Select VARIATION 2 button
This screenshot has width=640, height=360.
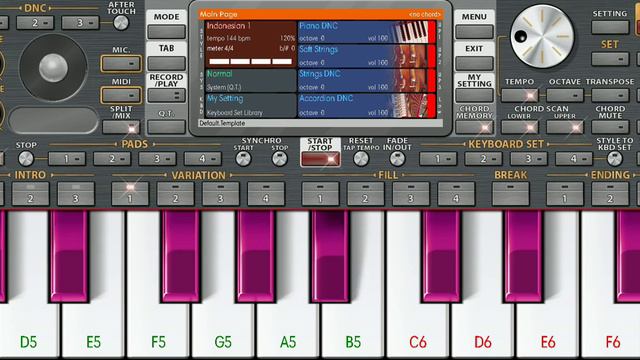coord(176,193)
